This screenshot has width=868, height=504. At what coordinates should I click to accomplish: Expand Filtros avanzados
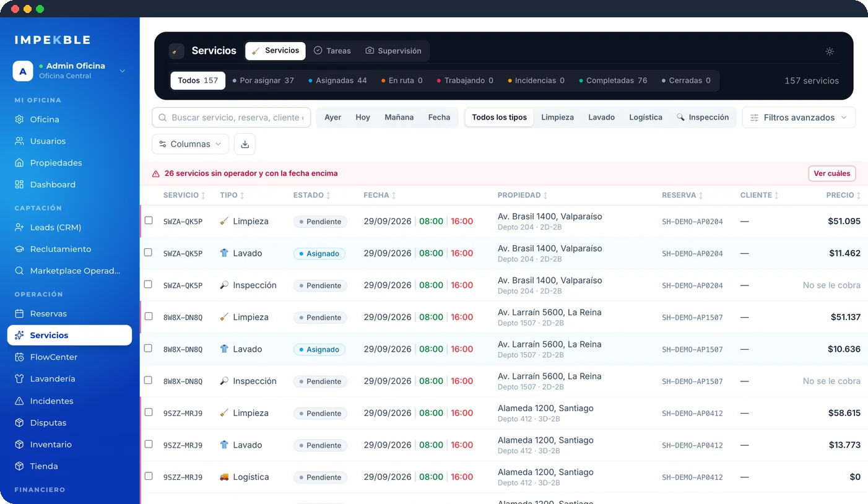799,118
